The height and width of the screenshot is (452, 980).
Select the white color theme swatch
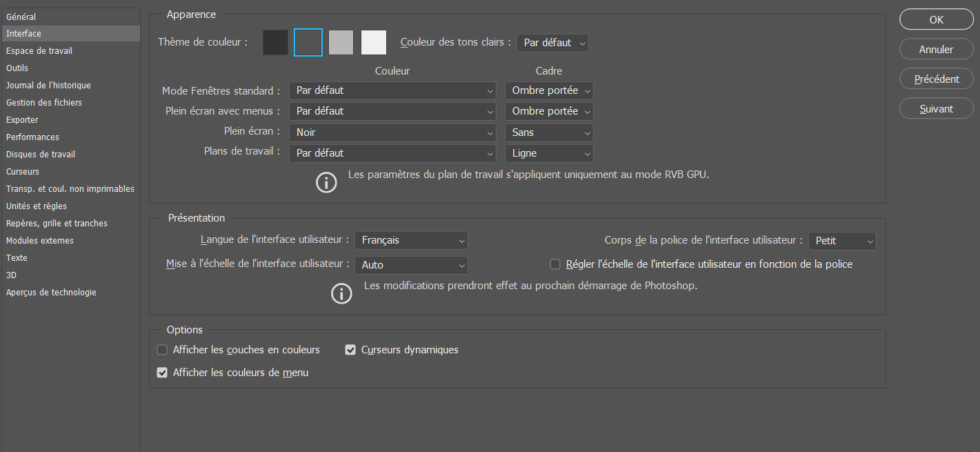pyautogui.click(x=373, y=42)
